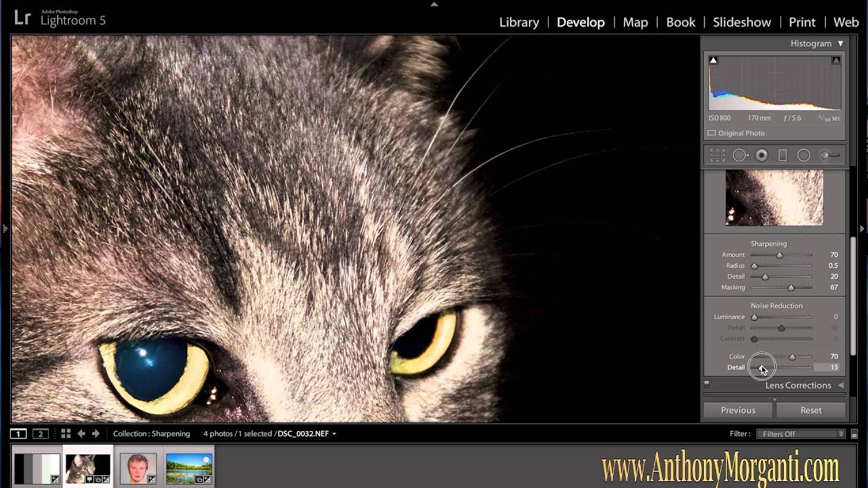Adjust the Sharpening Detail slider
Image resolution: width=868 pixels, height=488 pixels.
coord(766,277)
